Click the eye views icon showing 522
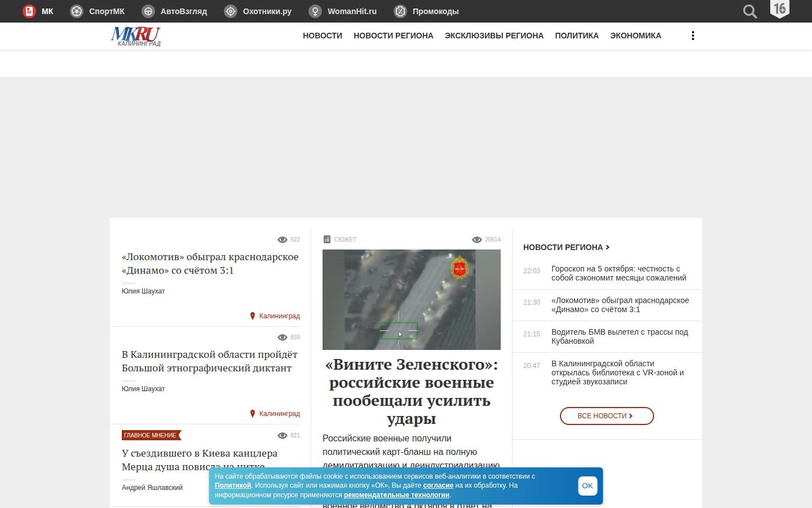 [x=283, y=240]
